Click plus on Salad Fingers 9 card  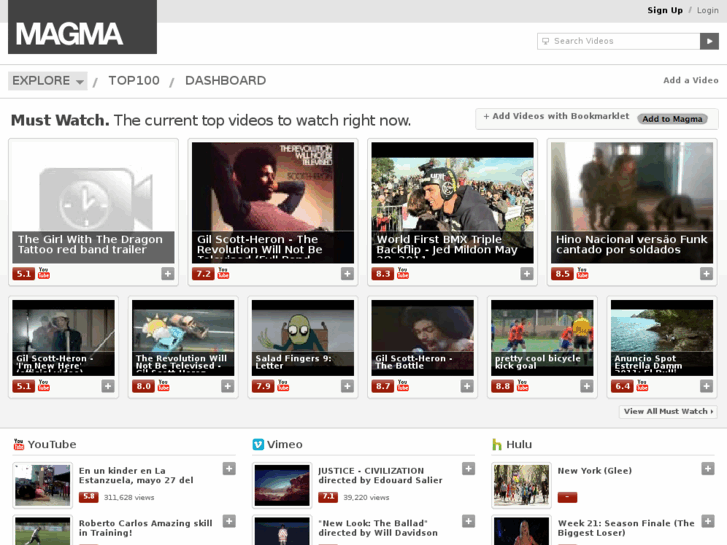[x=347, y=386]
